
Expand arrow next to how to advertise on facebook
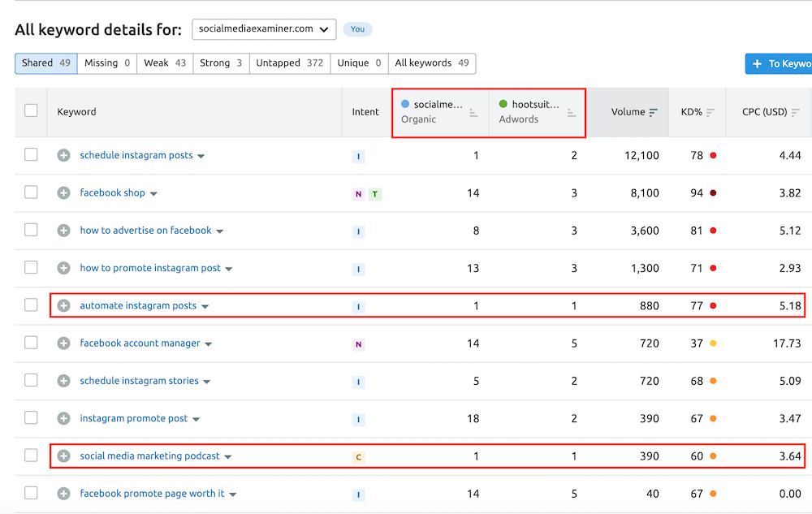tap(220, 231)
